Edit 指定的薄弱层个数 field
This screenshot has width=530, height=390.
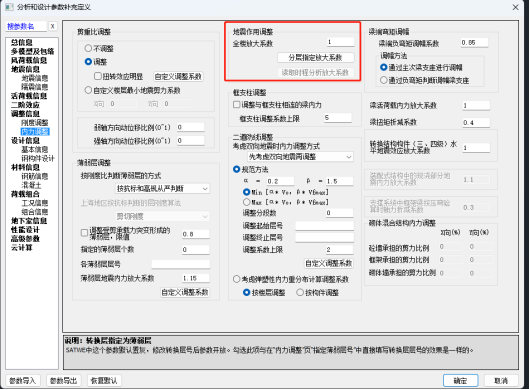point(195,250)
